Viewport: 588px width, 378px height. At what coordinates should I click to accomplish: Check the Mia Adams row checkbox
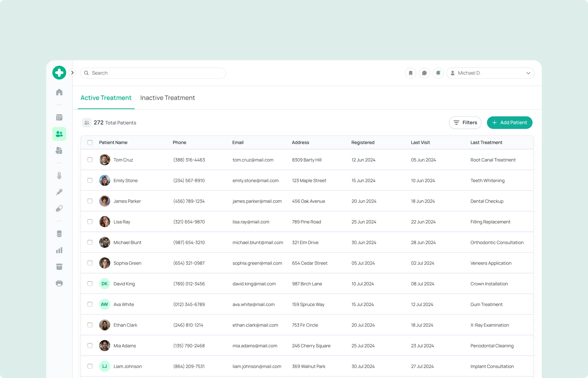[x=90, y=346]
